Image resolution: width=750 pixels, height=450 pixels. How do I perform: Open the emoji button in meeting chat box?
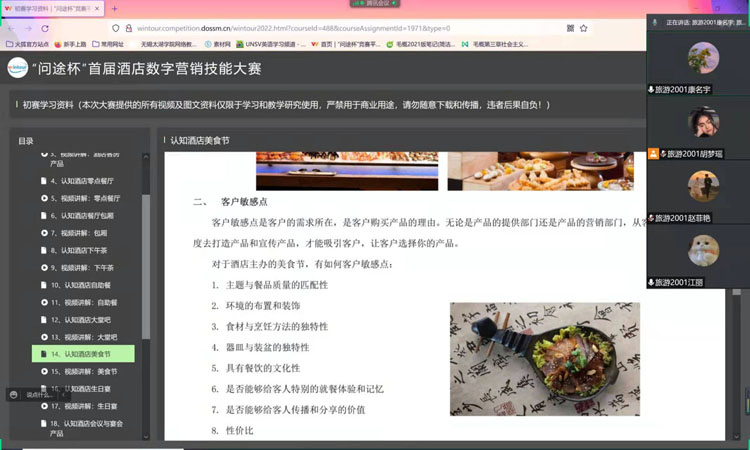pyautogui.click(x=14, y=395)
